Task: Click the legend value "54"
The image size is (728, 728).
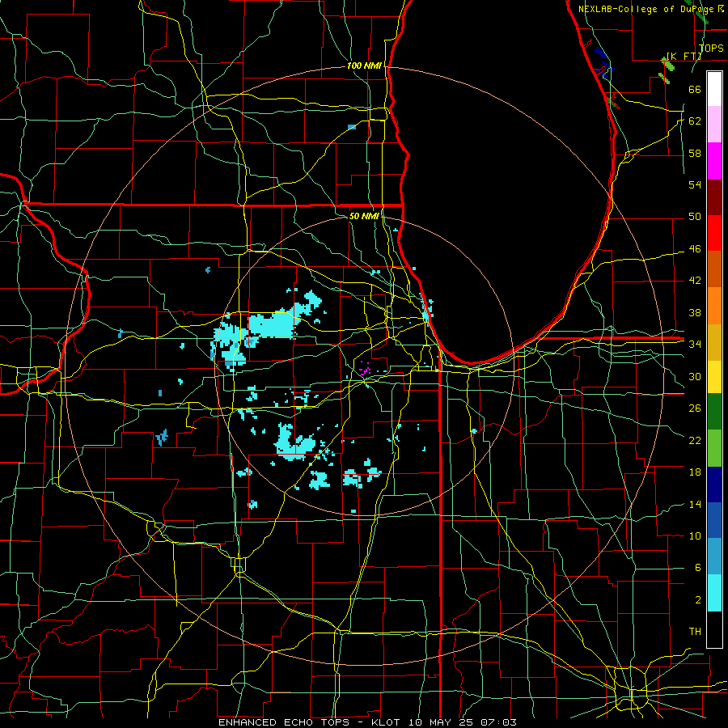Action: [x=695, y=184]
